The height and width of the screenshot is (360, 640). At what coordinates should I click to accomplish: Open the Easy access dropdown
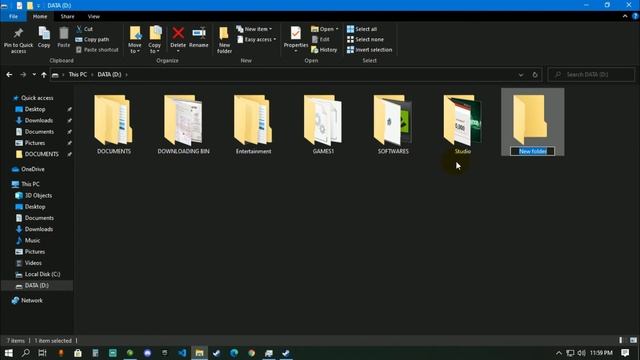pyautogui.click(x=257, y=40)
